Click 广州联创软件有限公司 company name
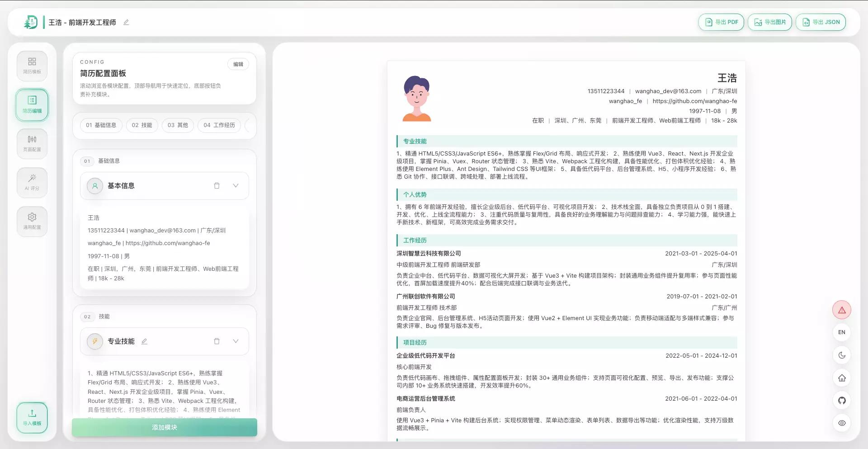 [426, 297]
